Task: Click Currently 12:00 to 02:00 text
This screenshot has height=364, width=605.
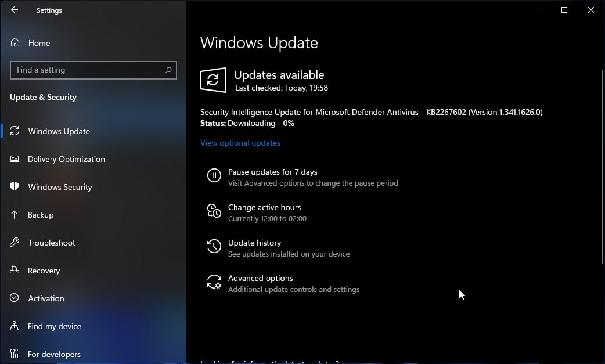Action: [x=267, y=219]
